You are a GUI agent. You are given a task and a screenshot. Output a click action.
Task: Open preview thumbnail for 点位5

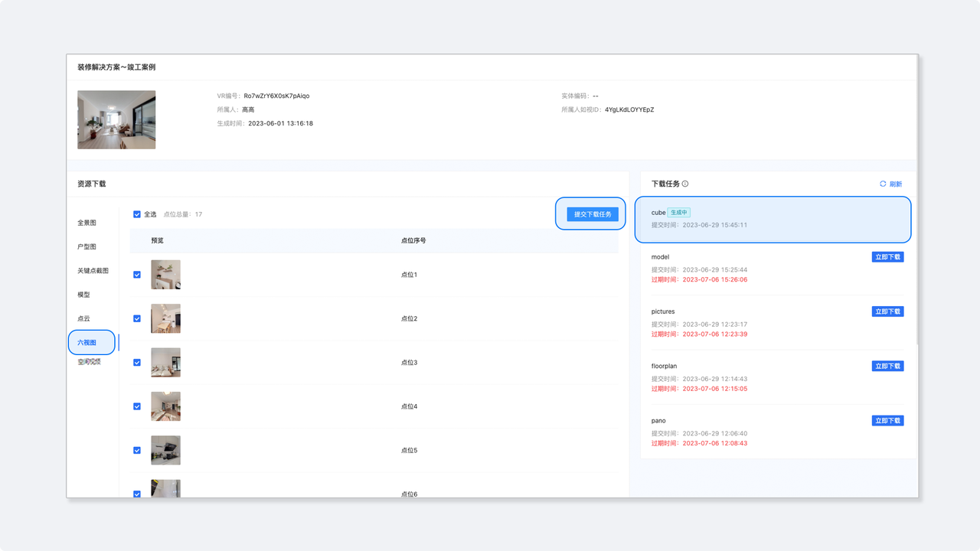tap(165, 451)
